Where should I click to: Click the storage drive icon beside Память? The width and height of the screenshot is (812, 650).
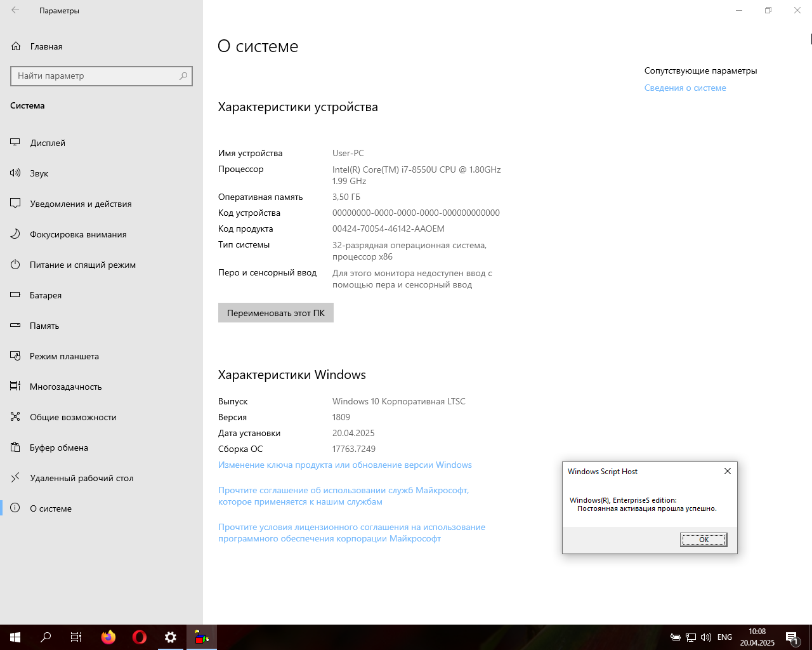coord(15,325)
